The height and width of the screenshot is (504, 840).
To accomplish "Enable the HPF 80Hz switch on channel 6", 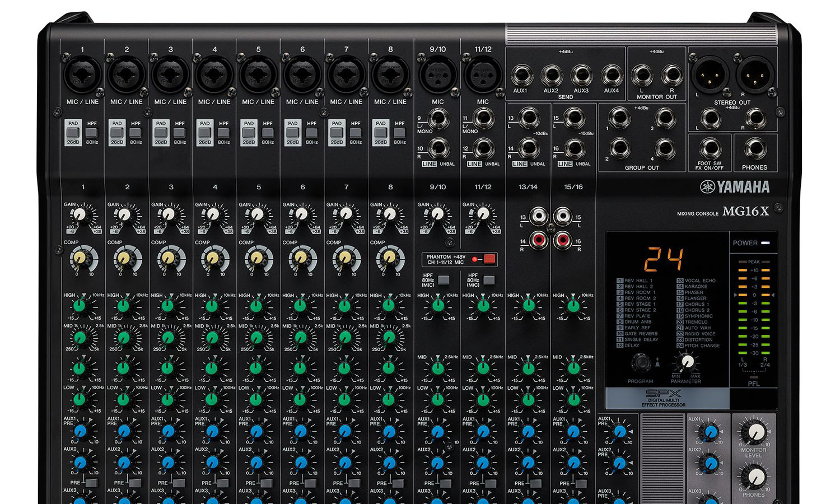I will (x=311, y=133).
